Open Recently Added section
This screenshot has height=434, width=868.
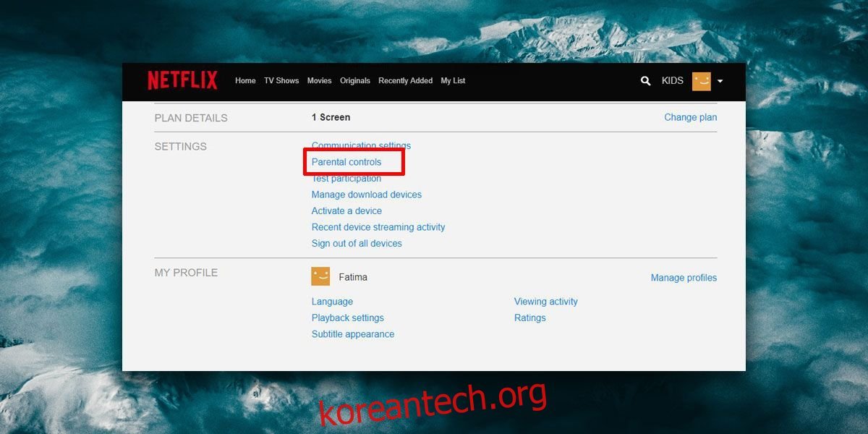(x=406, y=81)
